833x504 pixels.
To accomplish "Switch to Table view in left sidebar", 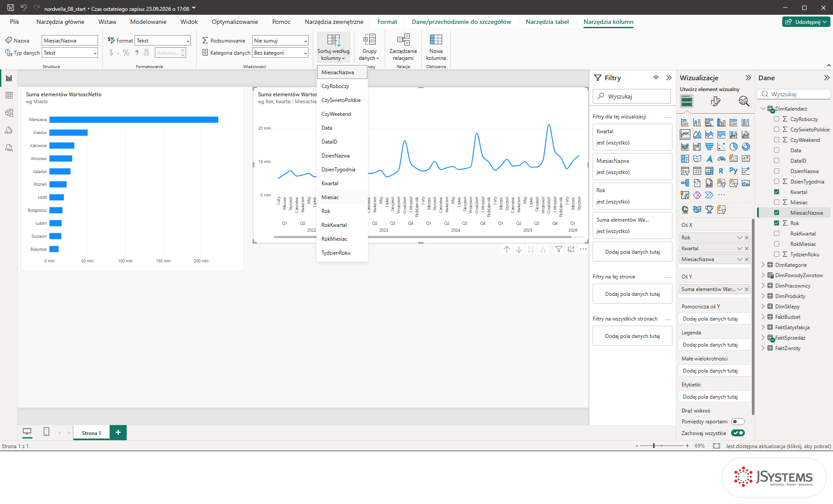I will click(x=9, y=95).
